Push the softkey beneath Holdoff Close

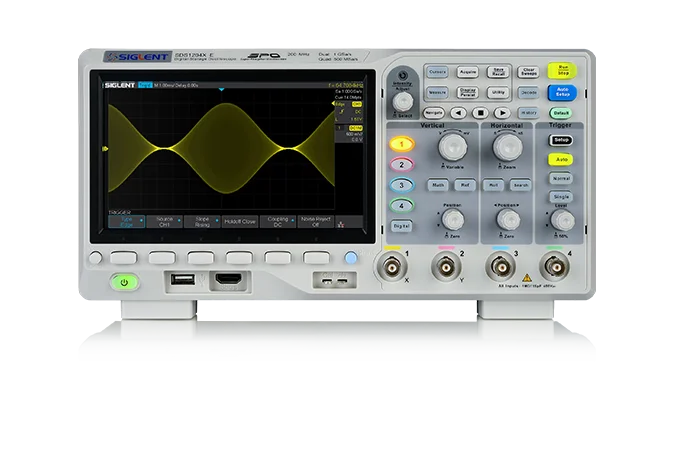pos(239,258)
